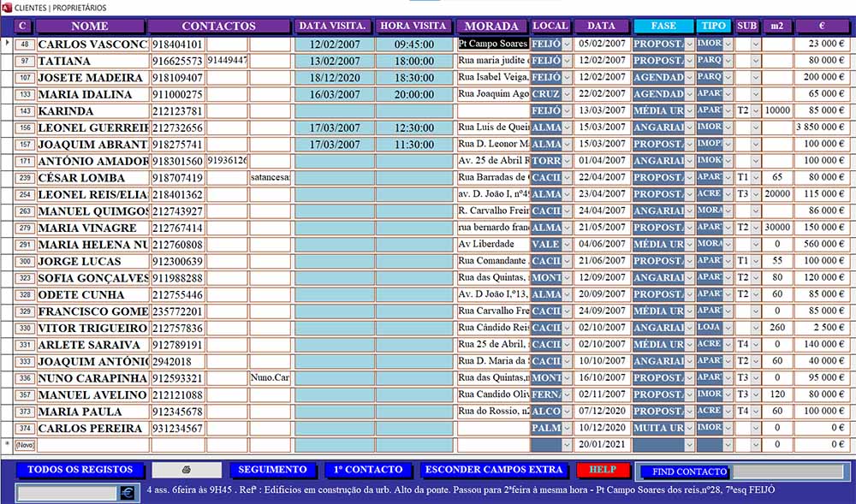Click the C column header
Image resolution: width=856 pixels, height=504 pixels.
[x=22, y=26]
